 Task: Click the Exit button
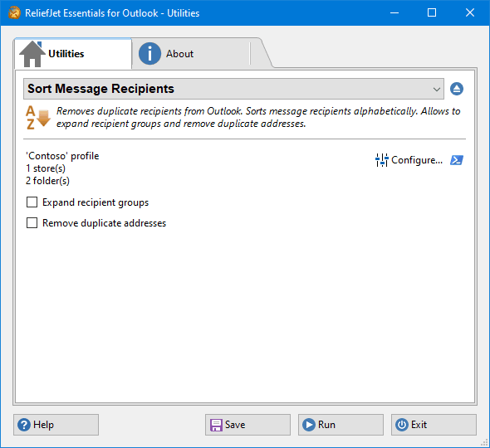click(434, 425)
